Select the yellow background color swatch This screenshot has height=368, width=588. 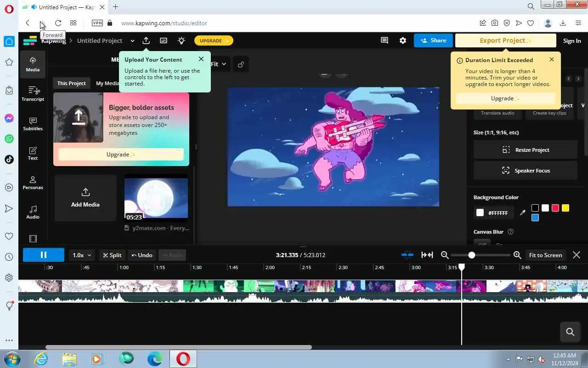565,208
